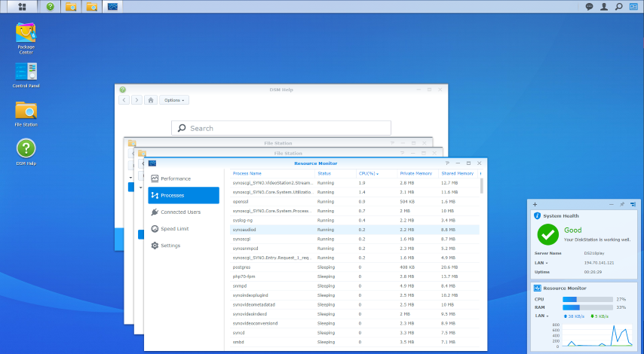This screenshot has height=354, width=644.
Task: Select the openssl process row
Action: (354, 201)
